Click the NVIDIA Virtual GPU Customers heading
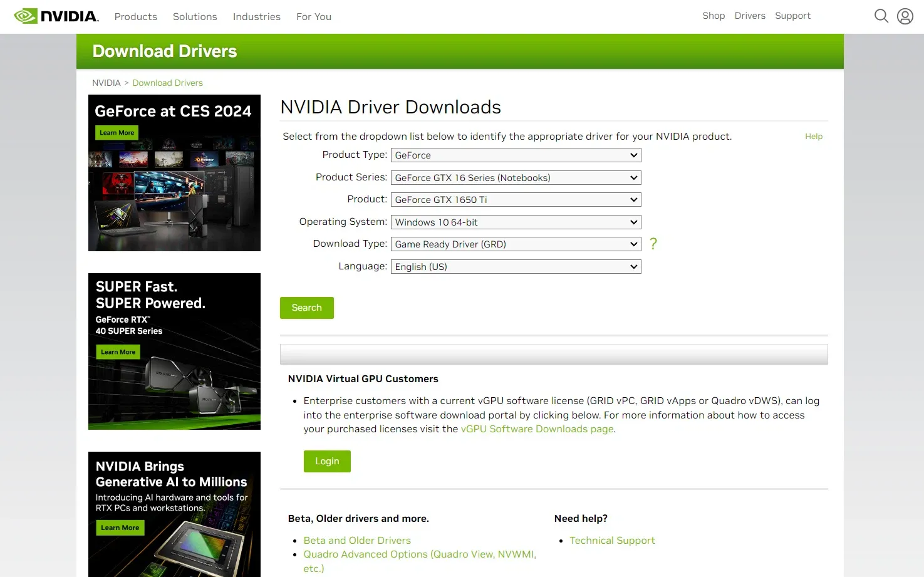The image size is (924, 577). pyautogui.click(x=363, y=379)
